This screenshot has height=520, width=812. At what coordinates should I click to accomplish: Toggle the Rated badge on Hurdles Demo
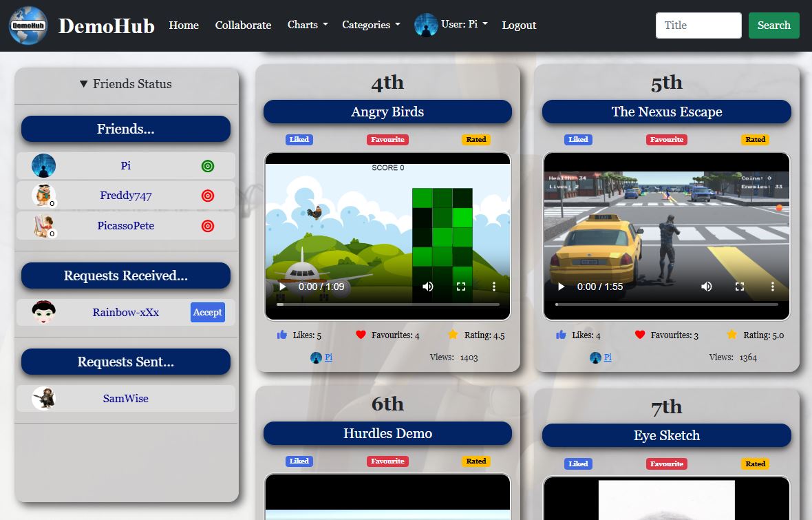(x=476, y=461)
